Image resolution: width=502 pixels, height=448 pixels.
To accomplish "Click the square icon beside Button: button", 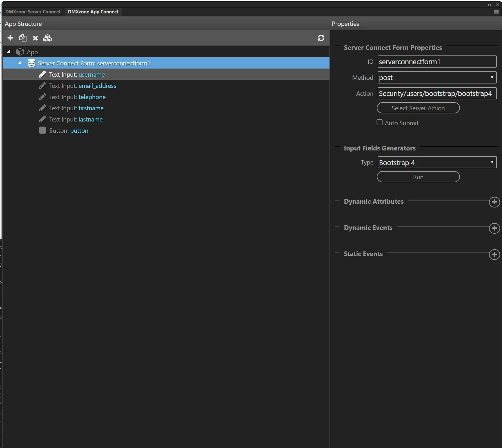I will [x=43, y=130].
